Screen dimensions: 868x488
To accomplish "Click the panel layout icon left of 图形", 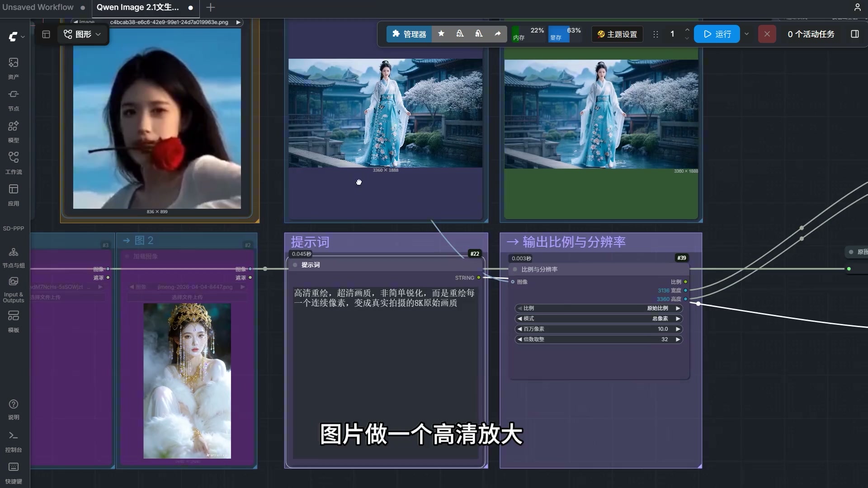I will (x=46, y=34).
